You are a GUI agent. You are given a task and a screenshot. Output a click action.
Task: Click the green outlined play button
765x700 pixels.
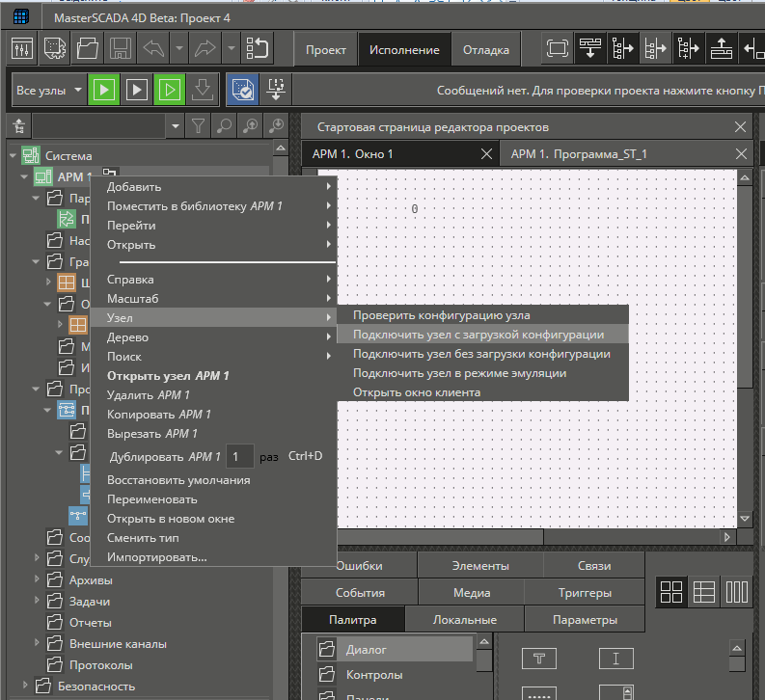pos(169,90)
